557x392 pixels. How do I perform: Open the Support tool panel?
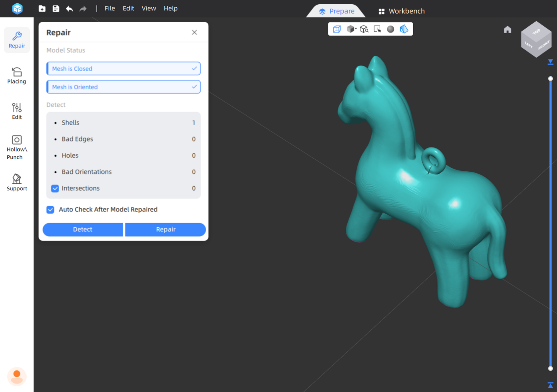(17, 182)
